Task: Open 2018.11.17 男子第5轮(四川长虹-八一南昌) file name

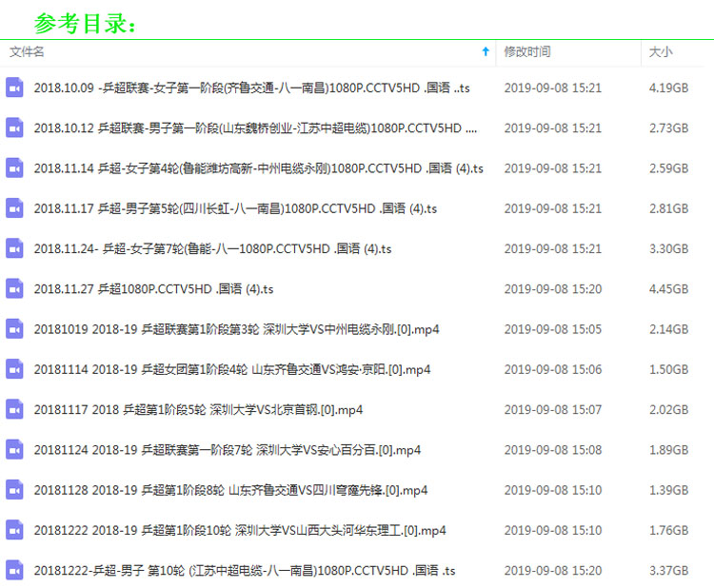Action: tap(235, 208)
